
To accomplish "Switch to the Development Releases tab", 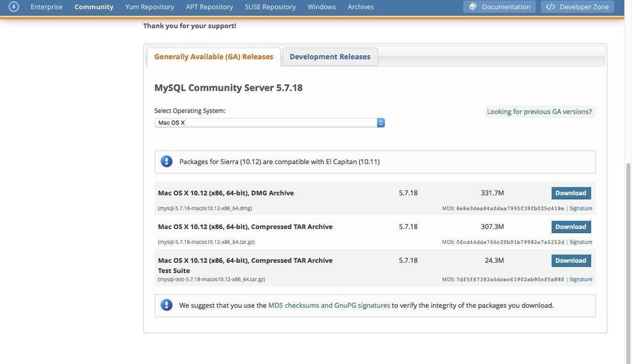I will (330, 57).
